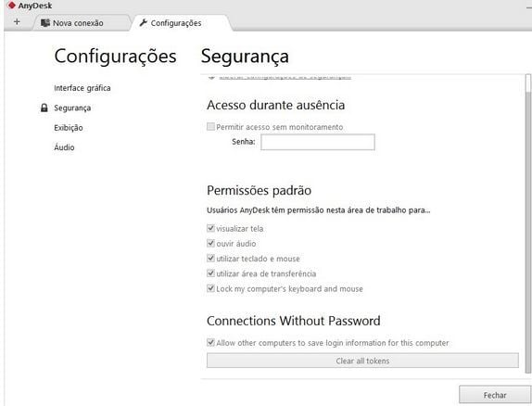This screenshot has width=532, height=406.
Task: Click the vertical scrollbar of security panel
Action: tap(527, 223)
